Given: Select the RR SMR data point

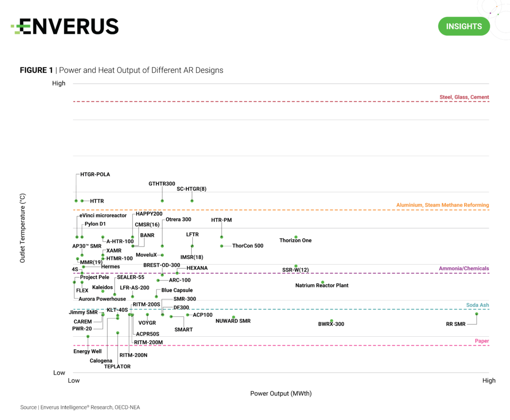Looking at the screenshot, I should [x=477, y=314].
